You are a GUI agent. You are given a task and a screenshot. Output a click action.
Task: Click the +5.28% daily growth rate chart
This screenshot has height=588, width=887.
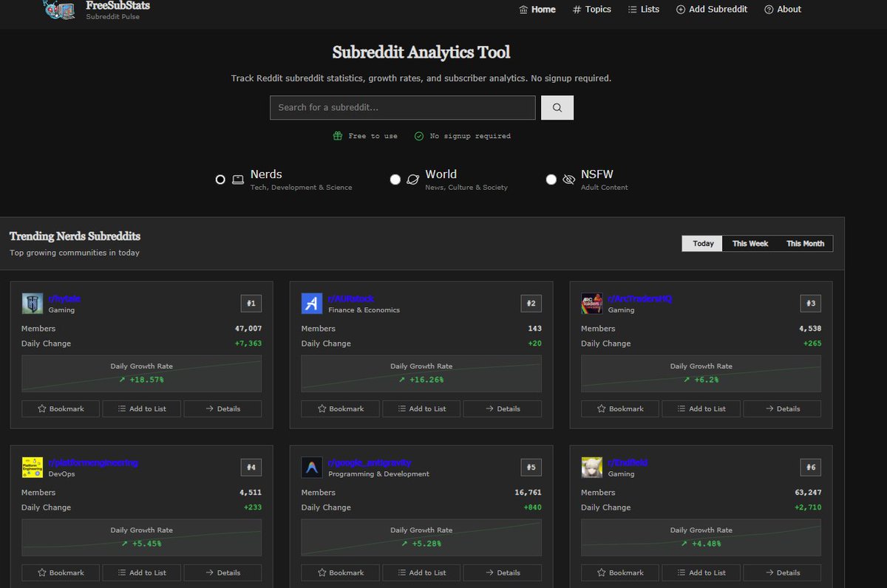pyautogui.click(x=421, y=537)
